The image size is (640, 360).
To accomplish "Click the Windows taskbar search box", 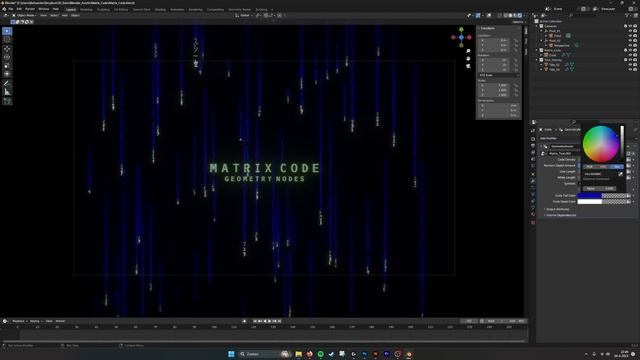I will coord(264,354).
